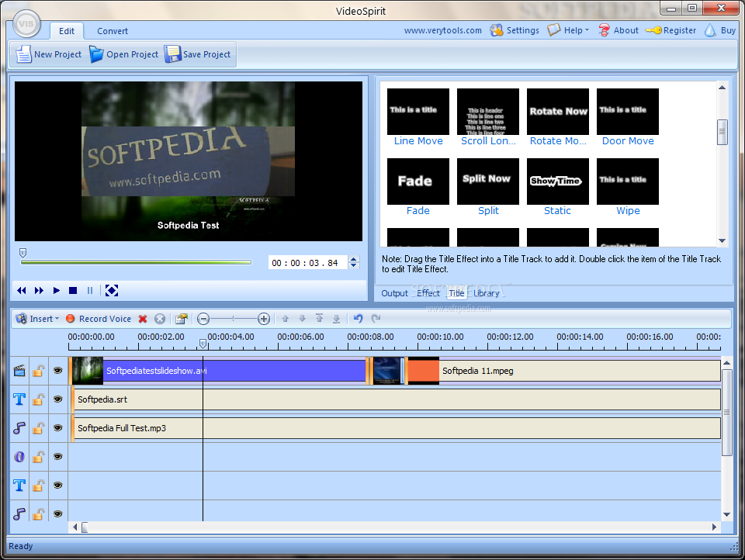Click title effects panel scroll up arrow
The height and width of the screenshot is (560, 745).
[x=722, y=88]
